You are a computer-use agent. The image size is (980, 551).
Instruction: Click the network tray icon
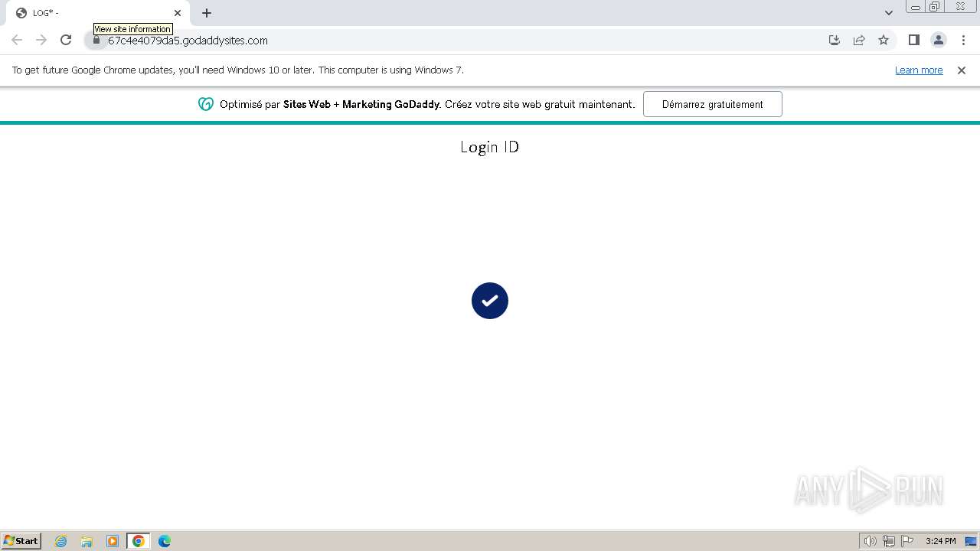click(x=889, y=541)
